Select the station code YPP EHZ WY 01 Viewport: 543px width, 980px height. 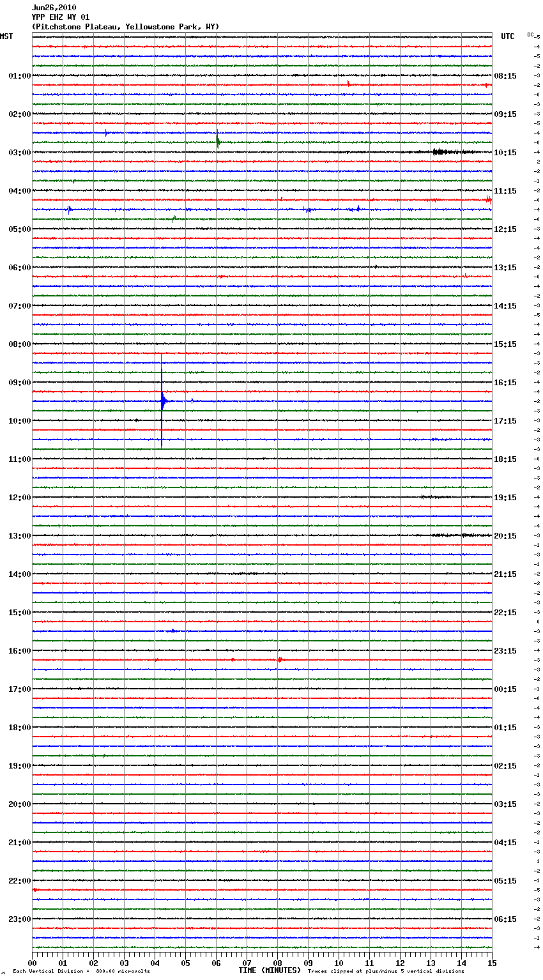tap(61, 17)
